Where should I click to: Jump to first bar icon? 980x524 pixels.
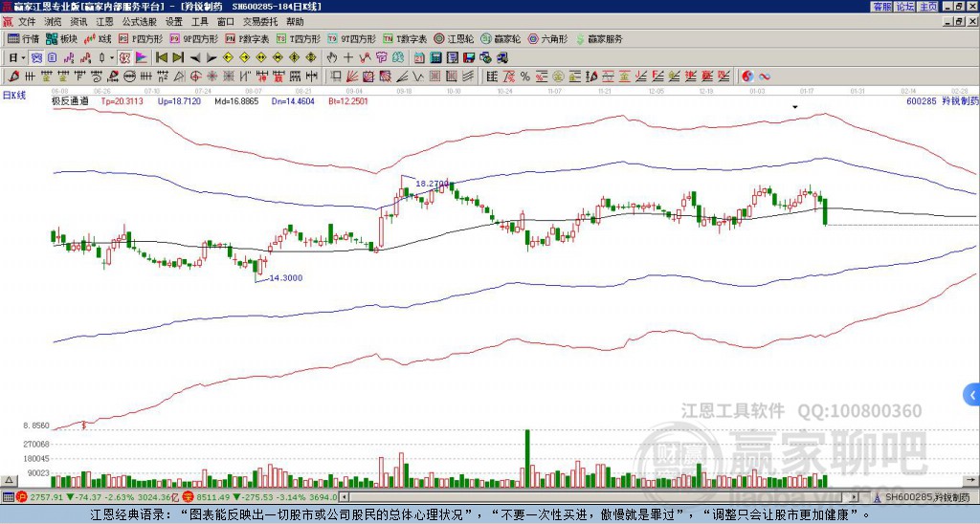point(161,58)
